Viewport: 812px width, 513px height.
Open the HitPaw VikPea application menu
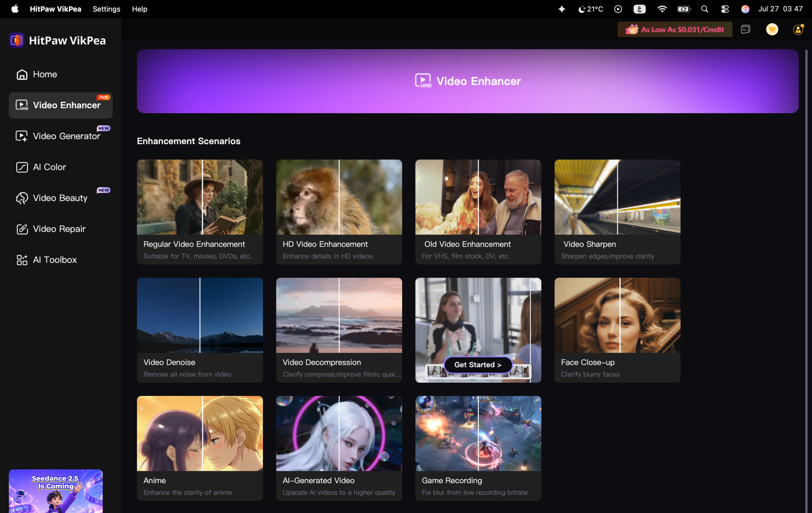pyautogui.click(x=56, y=9)
